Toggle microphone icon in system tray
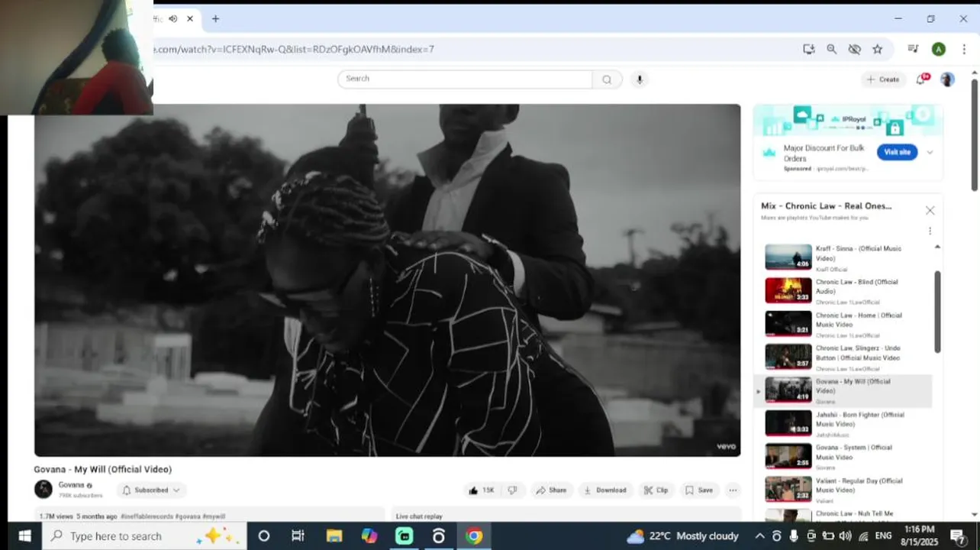This screenshot has height=550, width=980. [x=794, y=536]
